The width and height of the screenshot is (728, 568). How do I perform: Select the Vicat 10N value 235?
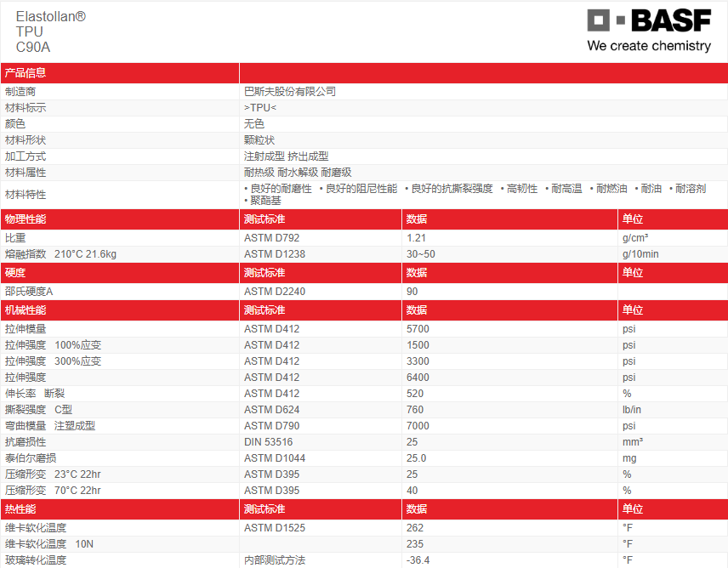coord(415,544)
